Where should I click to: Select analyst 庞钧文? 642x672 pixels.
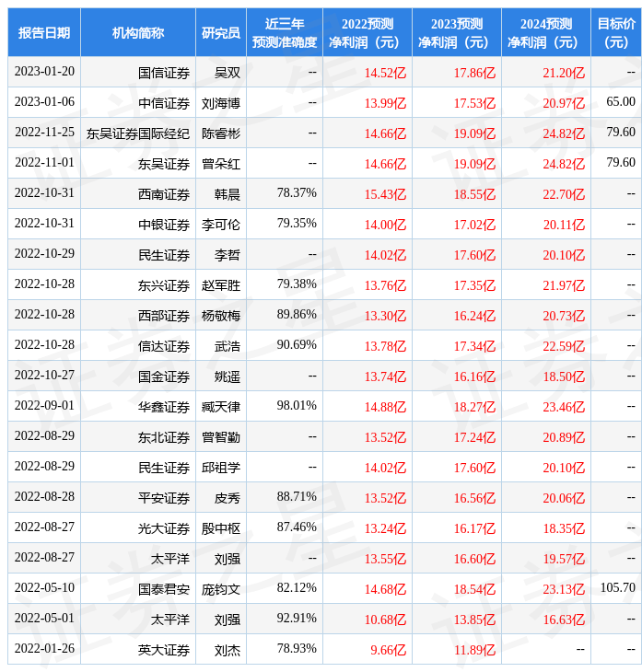[x=221, y=589]
